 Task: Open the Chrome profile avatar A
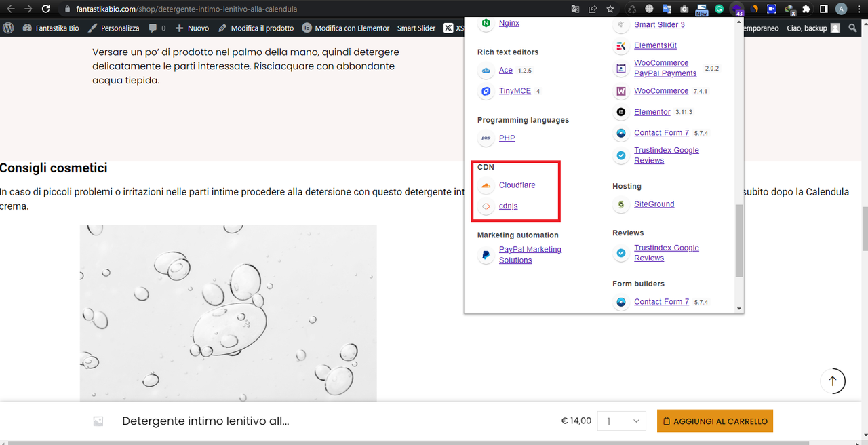point(841,9)
